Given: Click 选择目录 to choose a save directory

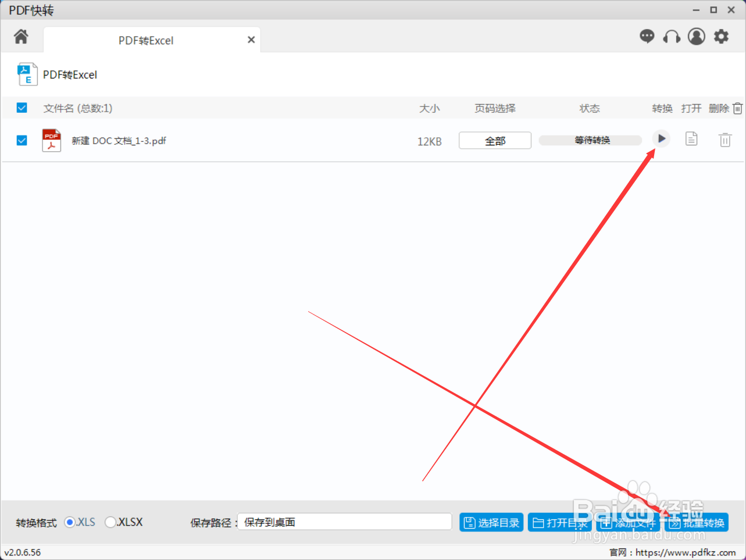Looking at the screenshot, I should click(x=491, y=522).
